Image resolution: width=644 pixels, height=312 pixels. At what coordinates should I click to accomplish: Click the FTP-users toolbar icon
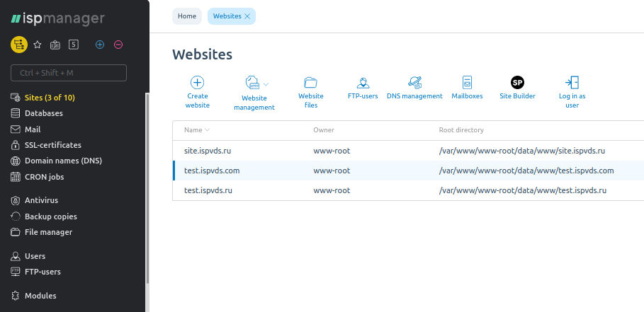click(363, 82)
